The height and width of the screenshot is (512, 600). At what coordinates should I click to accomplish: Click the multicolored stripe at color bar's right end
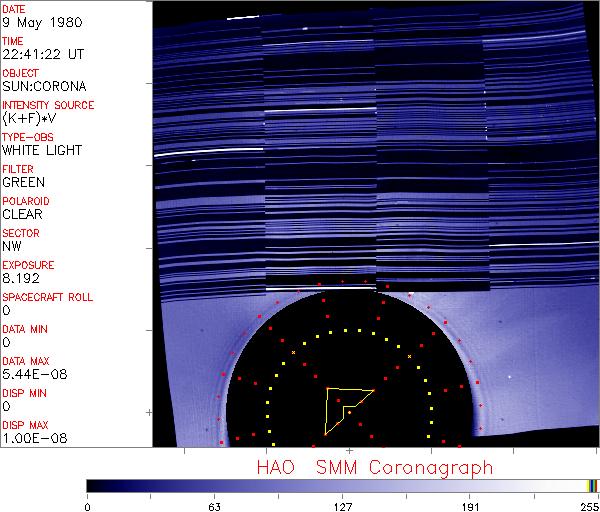(592, 485)
